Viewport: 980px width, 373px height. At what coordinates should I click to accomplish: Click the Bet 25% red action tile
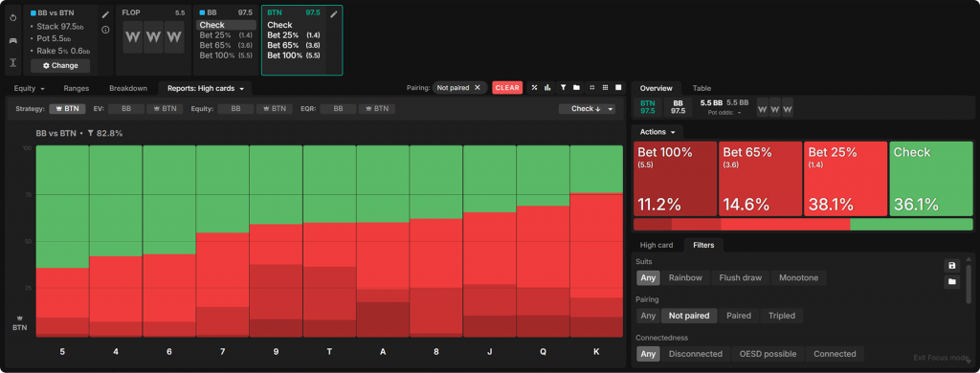845,179
